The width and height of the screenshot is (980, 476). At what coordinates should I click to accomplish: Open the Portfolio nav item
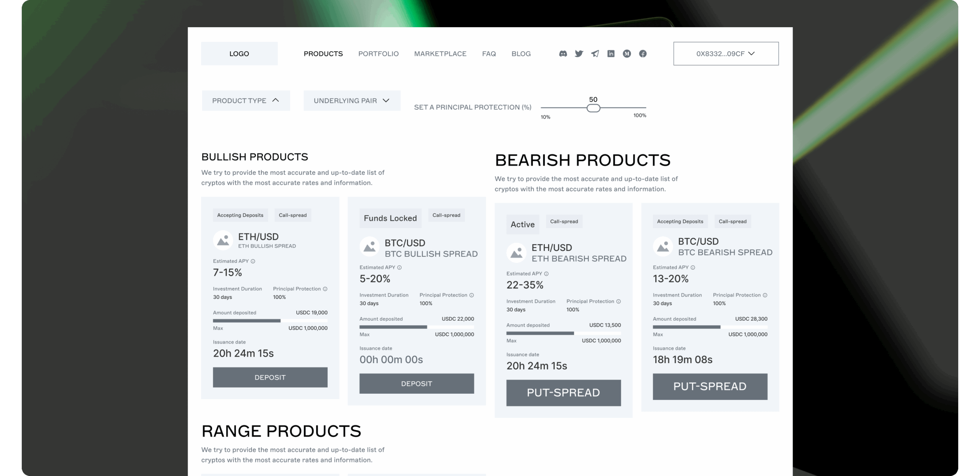[378, 54]
